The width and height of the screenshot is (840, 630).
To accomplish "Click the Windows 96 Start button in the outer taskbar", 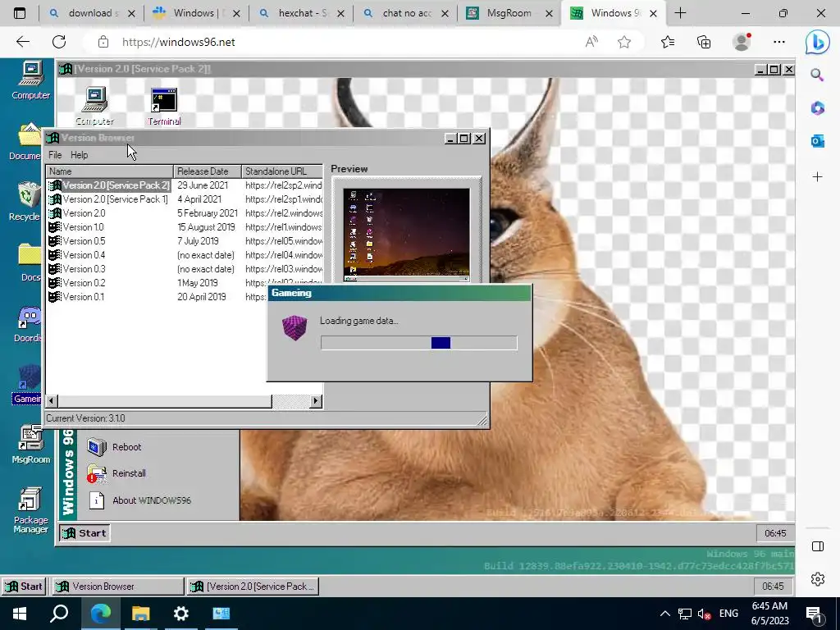I will click(24, 586).
